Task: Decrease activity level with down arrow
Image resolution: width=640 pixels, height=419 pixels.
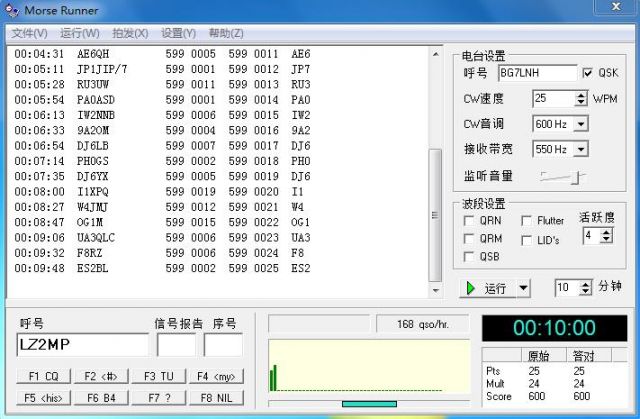Action: coord(607,239)
